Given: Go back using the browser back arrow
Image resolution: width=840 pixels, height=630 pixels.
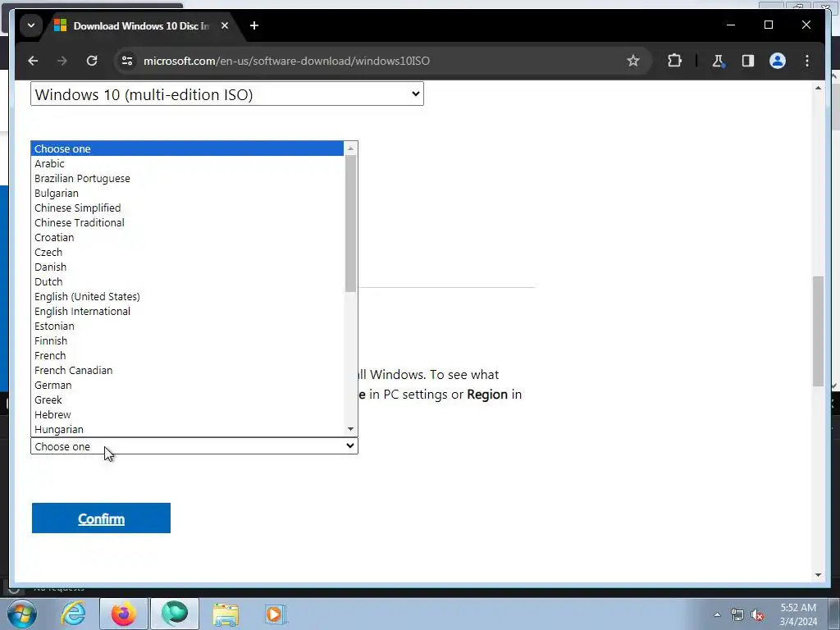Looking at the screenshot, I should click(x=33, y=61).
